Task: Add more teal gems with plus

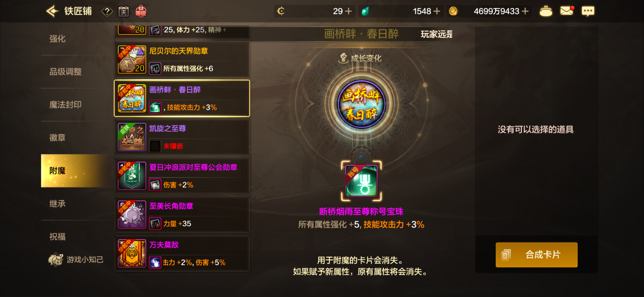Action: point(437,11)
